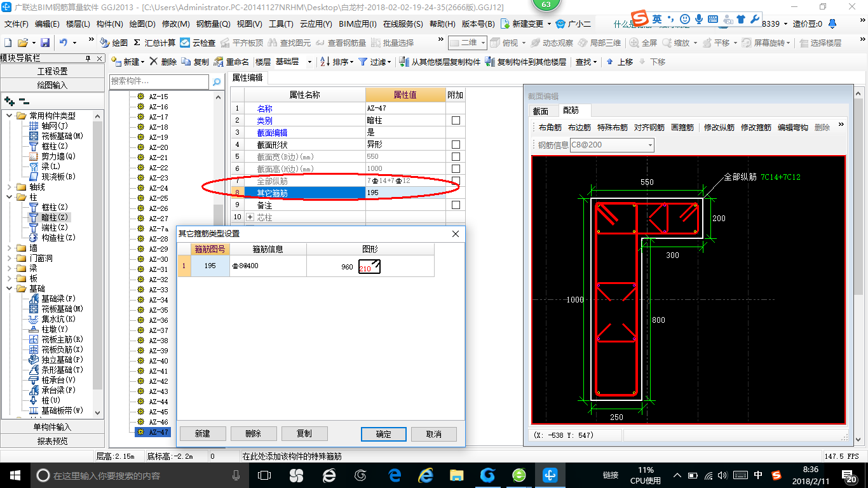Confirm the dialog with 确定
The width and height of the screenshot is (868, 488).
(384, 434)
